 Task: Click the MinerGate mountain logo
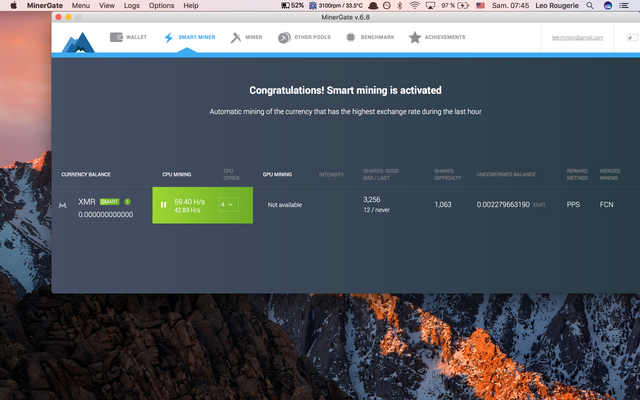click(x=78, y=42)
